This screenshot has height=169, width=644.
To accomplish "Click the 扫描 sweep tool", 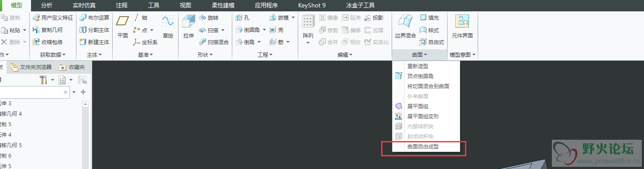I will pos(209,30).
